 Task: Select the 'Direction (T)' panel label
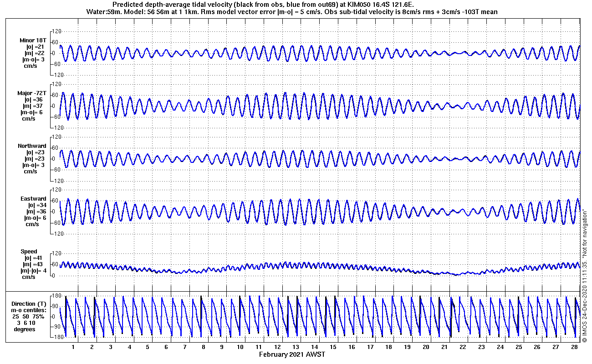point(29,303)
